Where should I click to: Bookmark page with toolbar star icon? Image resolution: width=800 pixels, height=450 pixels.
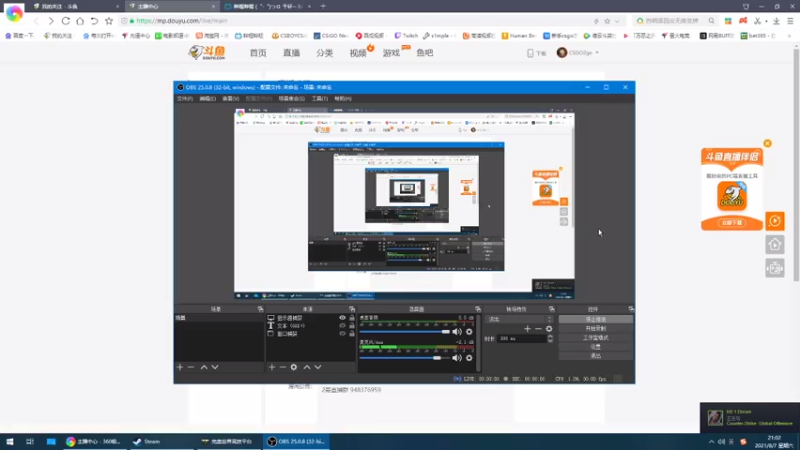[x=109, y=21]
